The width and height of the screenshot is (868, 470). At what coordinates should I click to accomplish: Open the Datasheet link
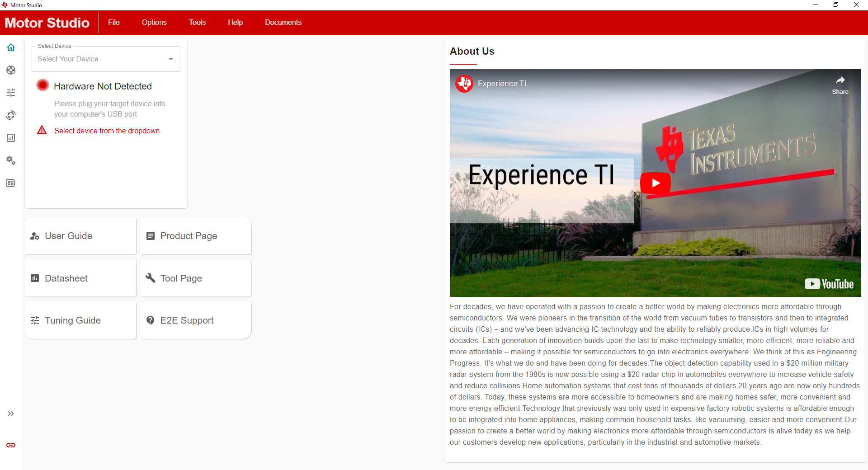pyautogui.click(x=80, y=278)
